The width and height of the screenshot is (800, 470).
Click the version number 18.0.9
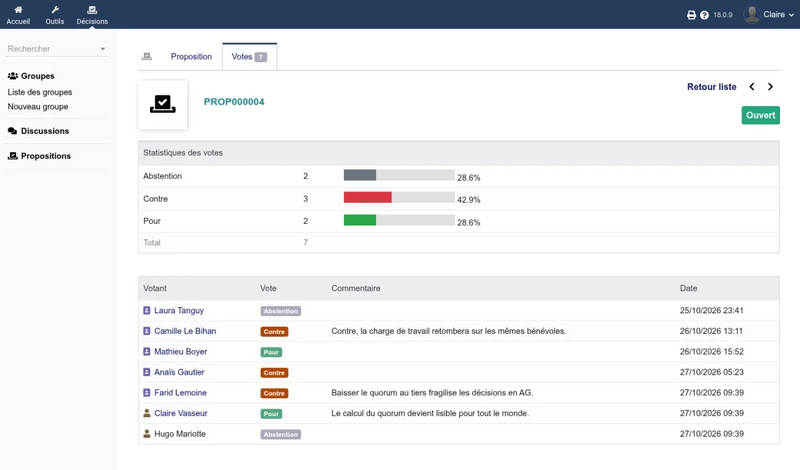(x=722, y=15)
